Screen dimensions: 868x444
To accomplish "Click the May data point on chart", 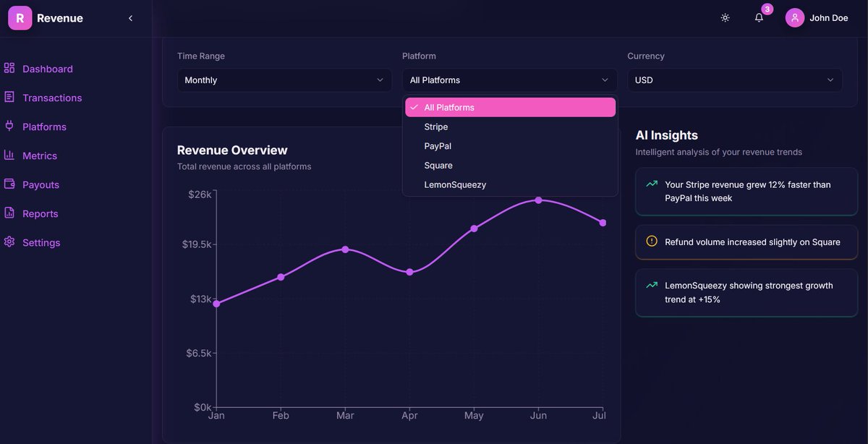I will [474, 229].
